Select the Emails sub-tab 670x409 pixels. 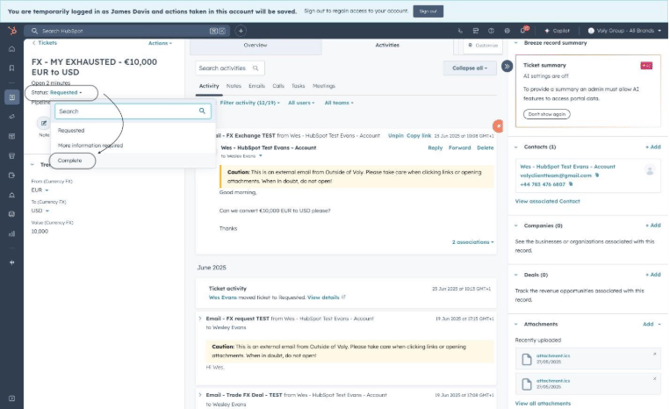pos(257,86)
